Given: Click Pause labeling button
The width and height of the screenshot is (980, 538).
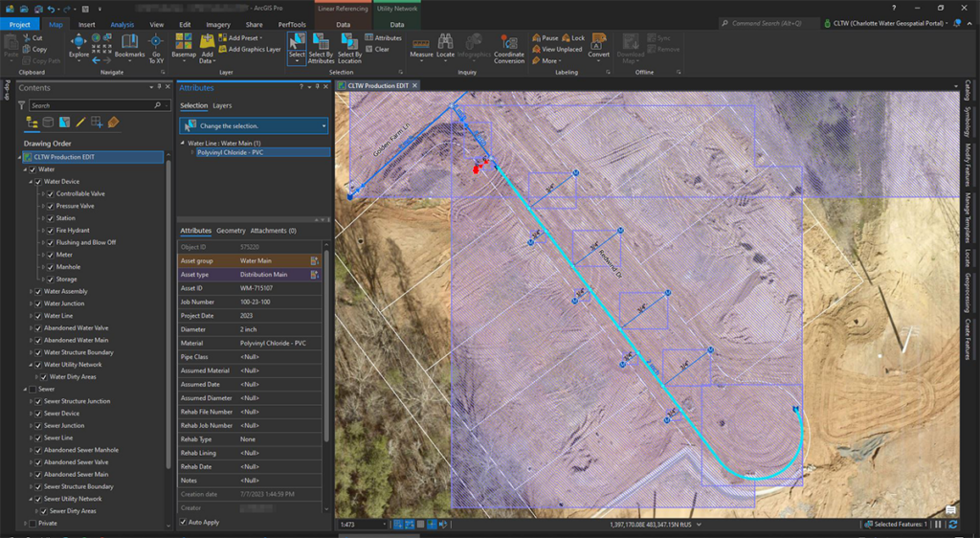Looking at the screenshot, I should point(545,38).
